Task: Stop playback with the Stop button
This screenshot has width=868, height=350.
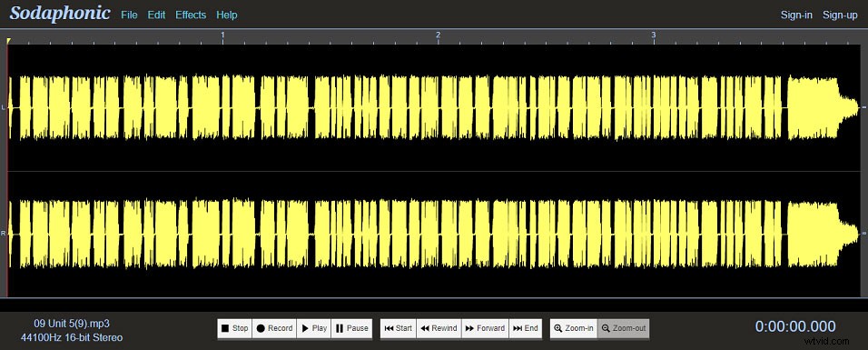Action: [x=234, y=328]
